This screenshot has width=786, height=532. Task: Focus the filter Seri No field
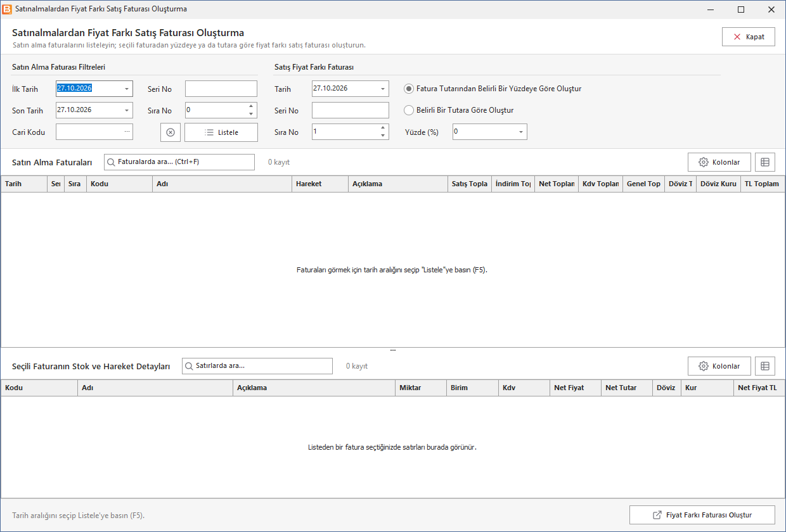point(221,89)
